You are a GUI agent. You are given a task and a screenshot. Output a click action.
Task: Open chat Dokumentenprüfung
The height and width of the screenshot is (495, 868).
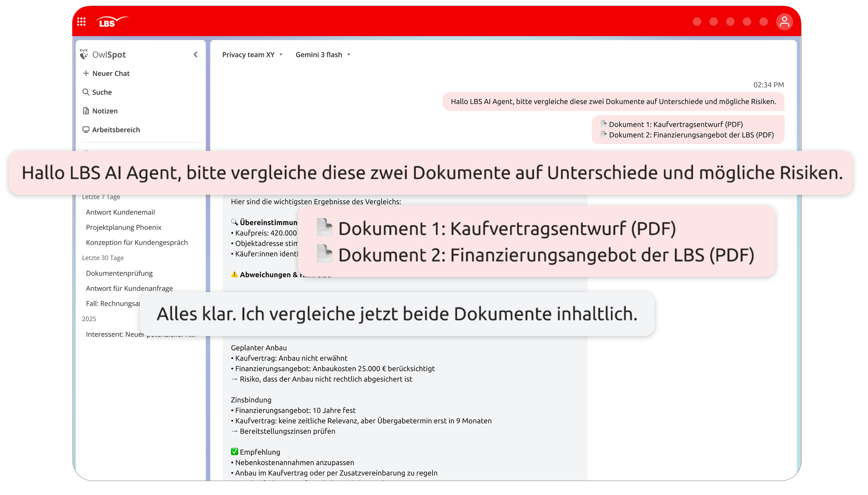[x=119, y=273]
